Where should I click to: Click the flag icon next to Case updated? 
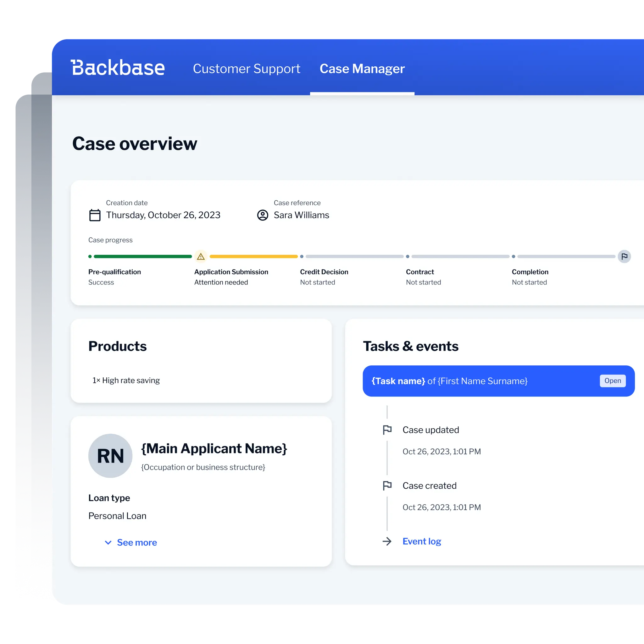(x=387, y=430)
